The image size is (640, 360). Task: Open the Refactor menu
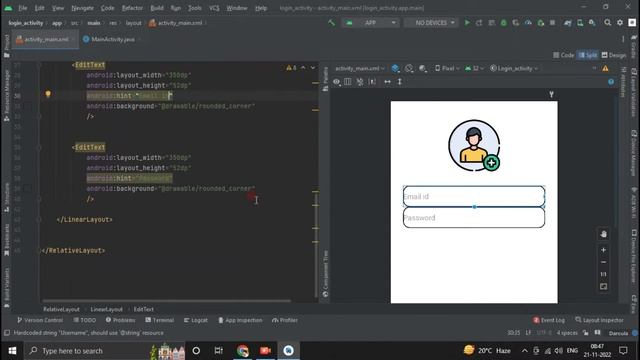132,8
